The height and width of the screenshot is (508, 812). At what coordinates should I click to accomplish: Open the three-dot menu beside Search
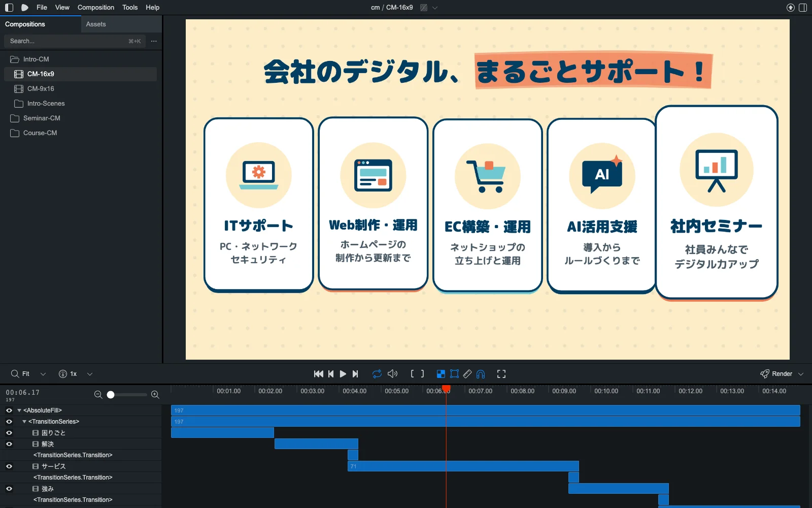click(154, 41)
